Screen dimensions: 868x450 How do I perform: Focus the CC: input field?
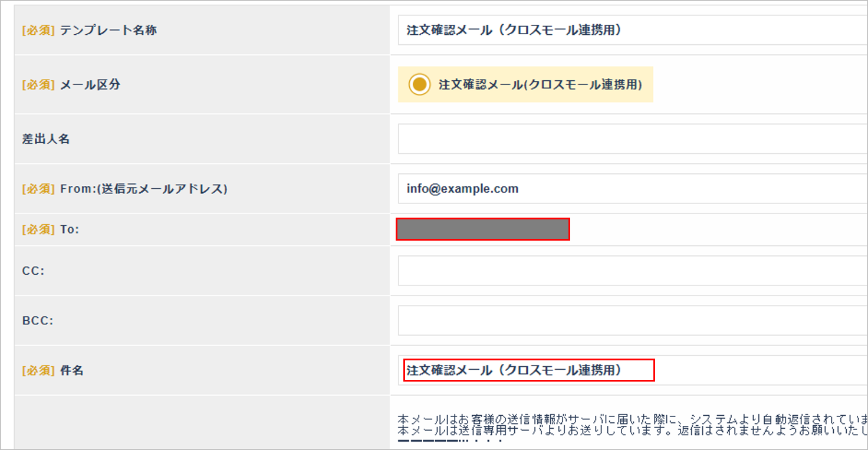point(631,271)
